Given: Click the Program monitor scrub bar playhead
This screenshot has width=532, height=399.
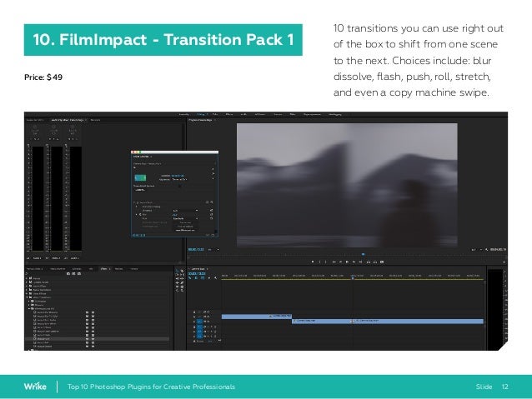Looking at the screenshot, I should [363, 254].
